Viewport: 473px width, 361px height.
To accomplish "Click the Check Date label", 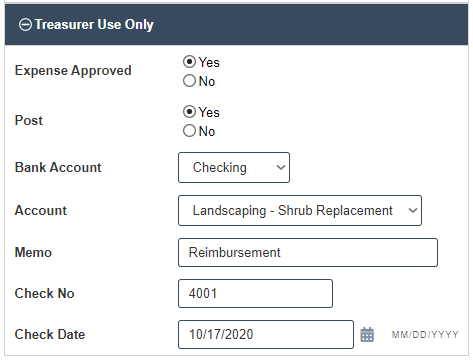I will (50, 334).
